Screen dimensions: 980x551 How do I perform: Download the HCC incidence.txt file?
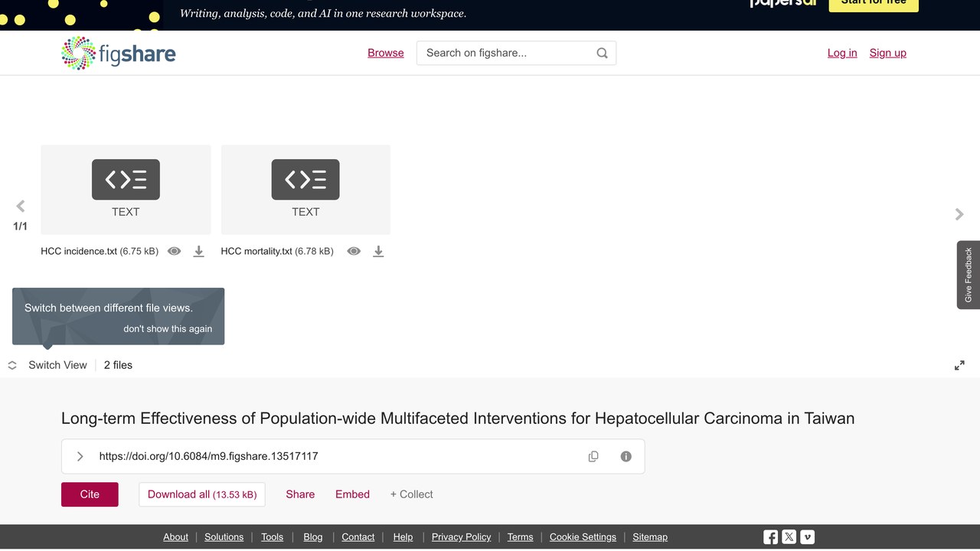(x=199, y=251)
